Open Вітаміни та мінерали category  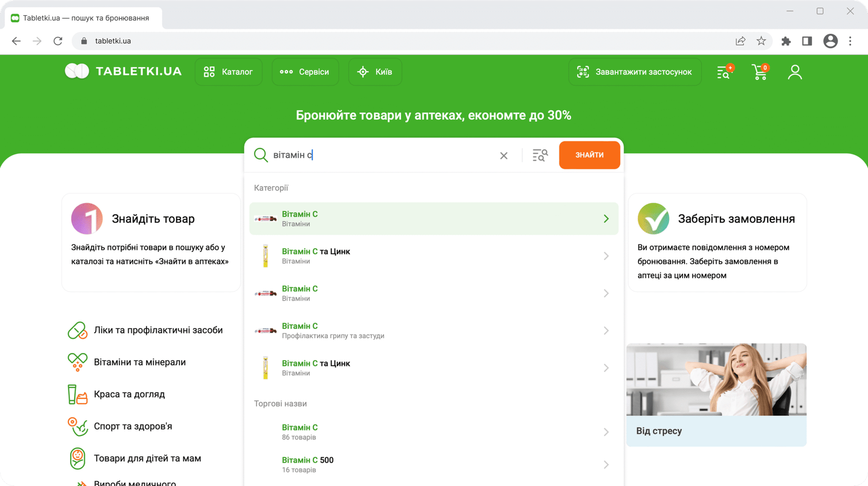[139, 362]
